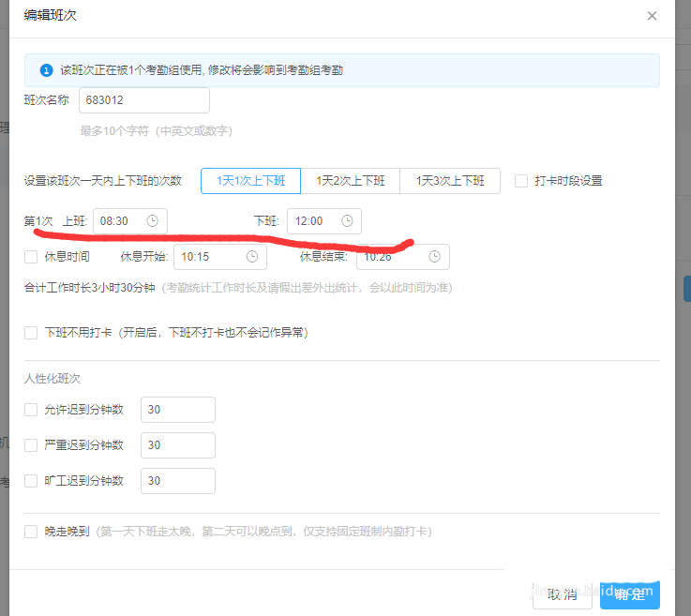Screen dimensions: 691x616
Task: Click clock icon in 休息开始 time field
Action: (x=251, y=257)
